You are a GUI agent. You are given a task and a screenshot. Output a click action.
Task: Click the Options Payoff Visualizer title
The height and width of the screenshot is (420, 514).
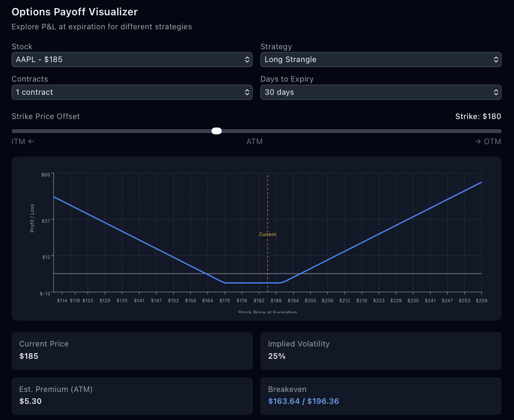point(74,12)
